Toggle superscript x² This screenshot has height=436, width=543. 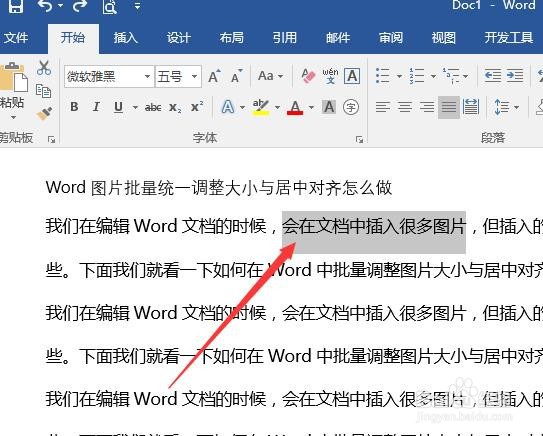[x=197, y=107]
